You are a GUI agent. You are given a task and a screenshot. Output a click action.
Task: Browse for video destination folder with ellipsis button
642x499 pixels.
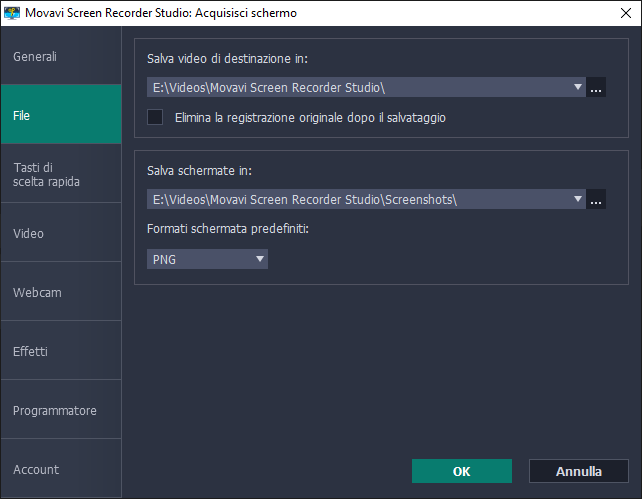597,88
